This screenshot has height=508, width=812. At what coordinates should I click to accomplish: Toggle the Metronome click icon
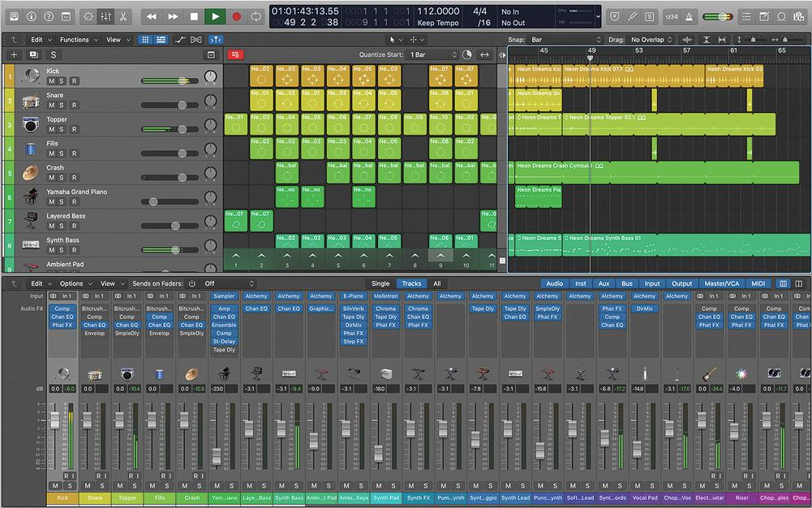(690, 16)
